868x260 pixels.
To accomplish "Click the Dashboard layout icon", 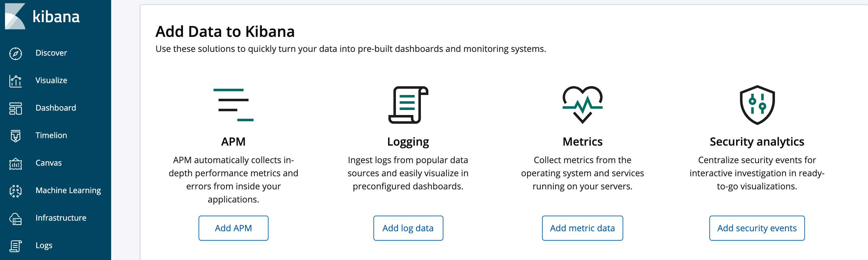I will (x=16, y=108).
